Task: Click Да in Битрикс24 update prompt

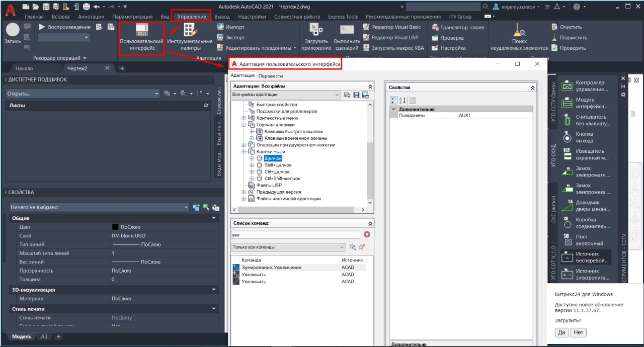Action: 561,332
